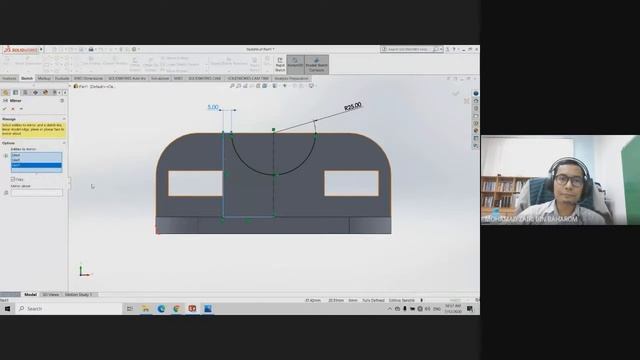Viewport: 640px width, 360px height.
Task: Select the 3D Views bottom tab
Action: coord(51,295)
